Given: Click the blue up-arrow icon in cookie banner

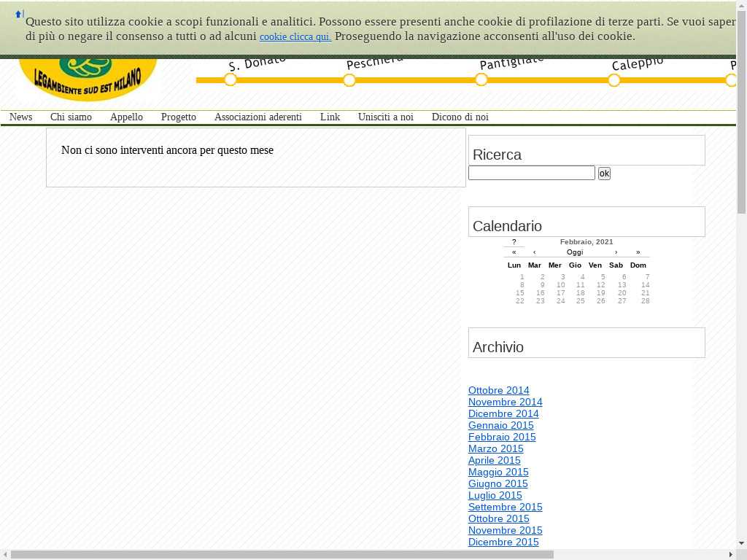Looking at the screenshot, I should pyautogui.click(x=19, y=14).
